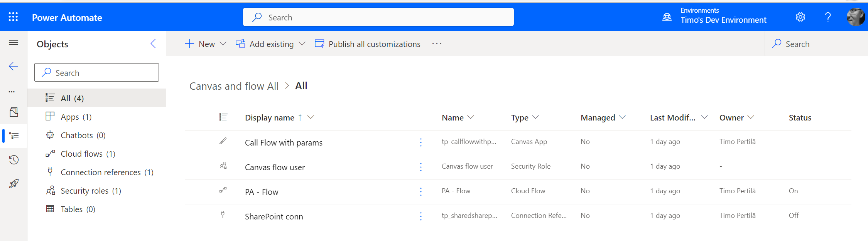Open more options for PA - Flow
This screenshot has width=868, height=241.
(420, 191)
